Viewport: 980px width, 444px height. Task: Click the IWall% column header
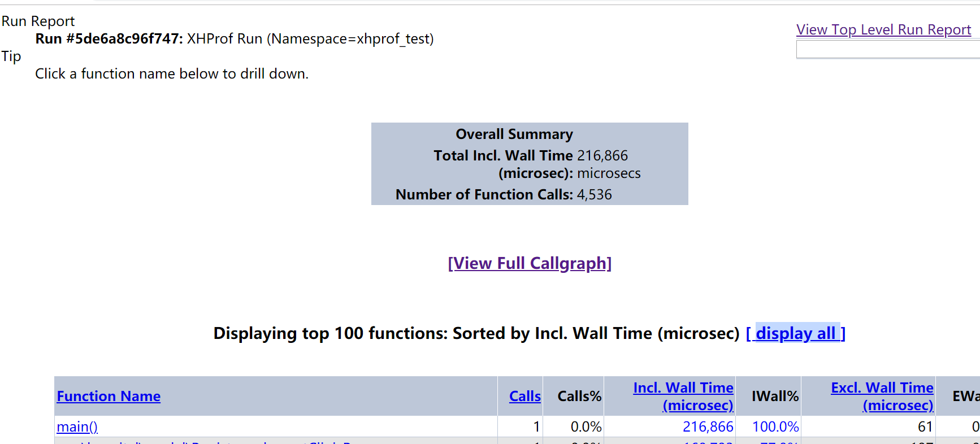click(775, 397)
